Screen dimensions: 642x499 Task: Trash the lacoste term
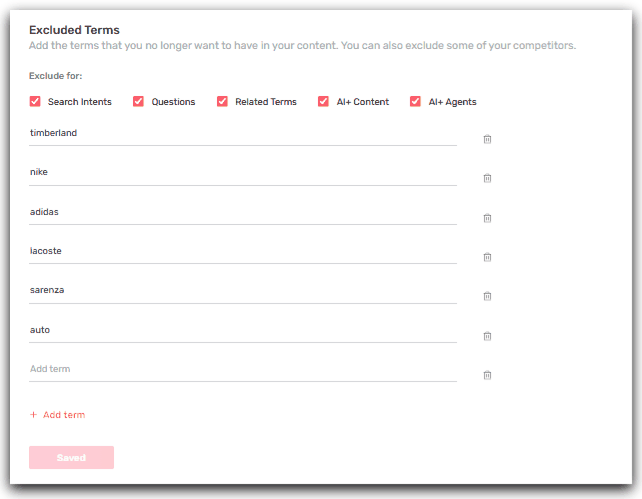click(x=487, y=257)
